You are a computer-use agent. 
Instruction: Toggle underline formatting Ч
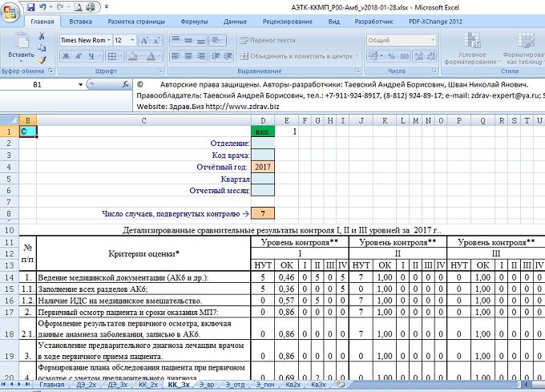(91, 56)
